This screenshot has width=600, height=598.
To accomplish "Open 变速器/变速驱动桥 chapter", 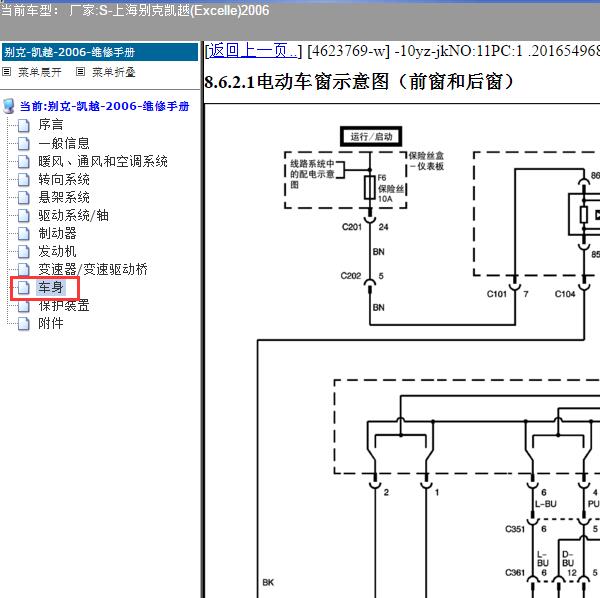I will pyautogui.click(x=93, y=269).
